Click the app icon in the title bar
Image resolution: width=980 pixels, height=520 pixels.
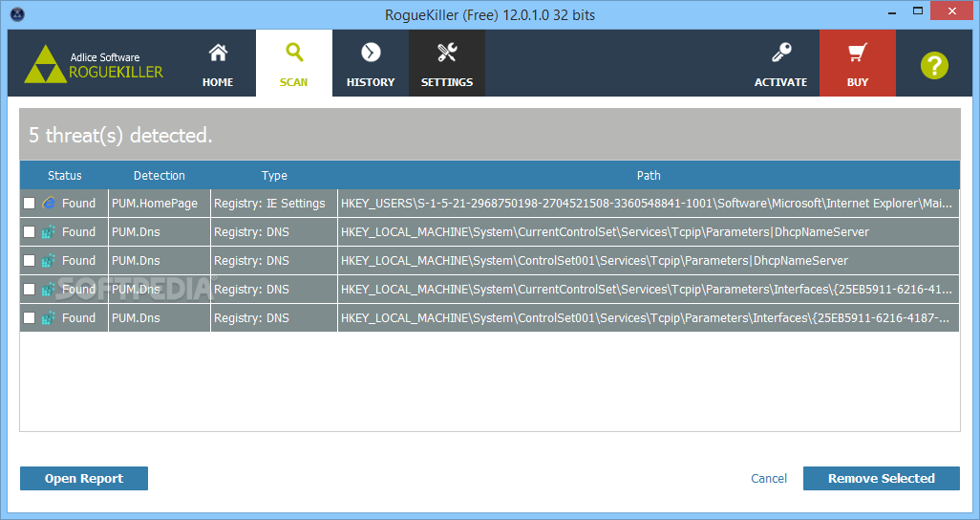tap(17, 13)
